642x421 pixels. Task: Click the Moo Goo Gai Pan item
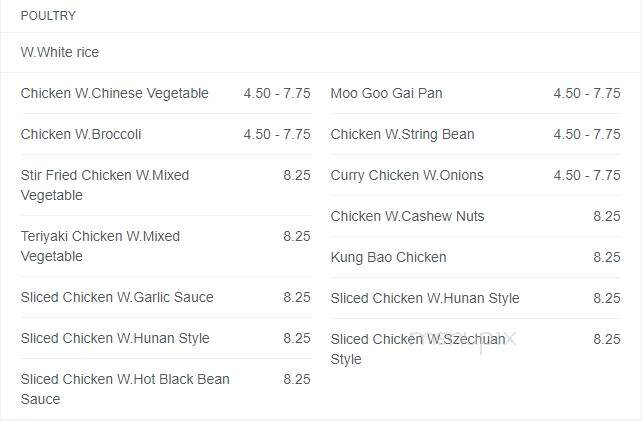point(387,93)
